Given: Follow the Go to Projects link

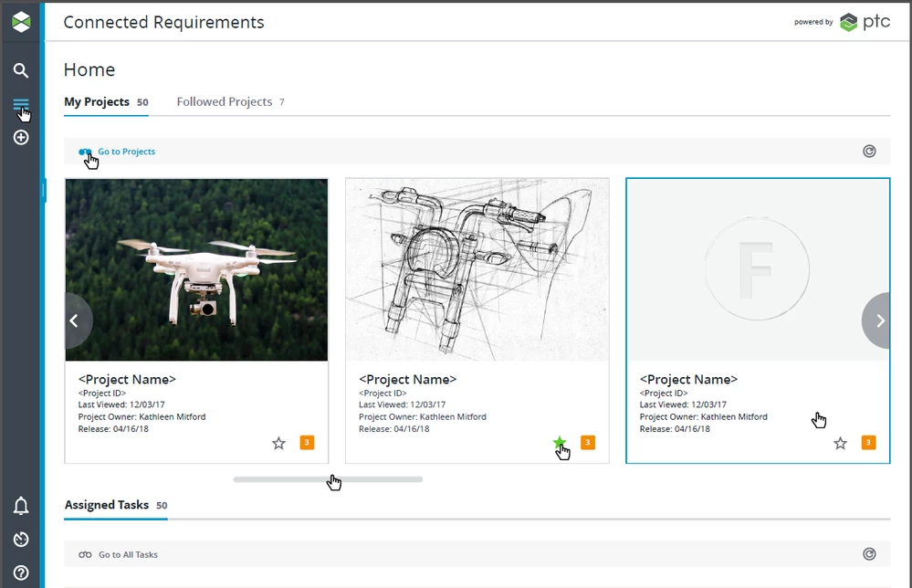Looking at the screenshot, I should [126, 152].
